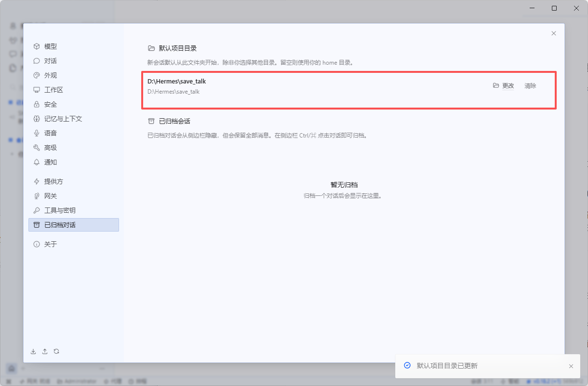
Task: Click the lightning icon for 提供方
Action: (37, 181)
